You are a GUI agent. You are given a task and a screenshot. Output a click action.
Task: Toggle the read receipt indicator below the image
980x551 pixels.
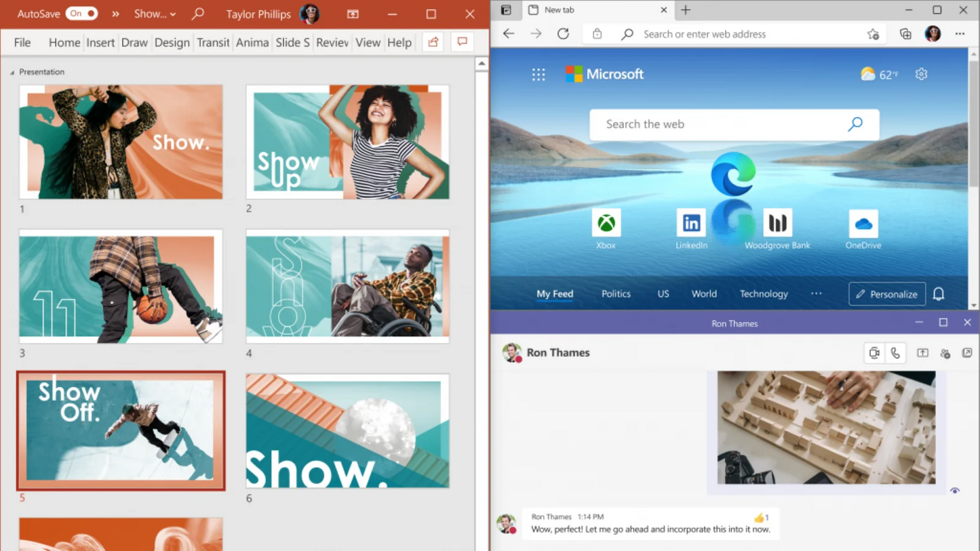tap(954, 490)
